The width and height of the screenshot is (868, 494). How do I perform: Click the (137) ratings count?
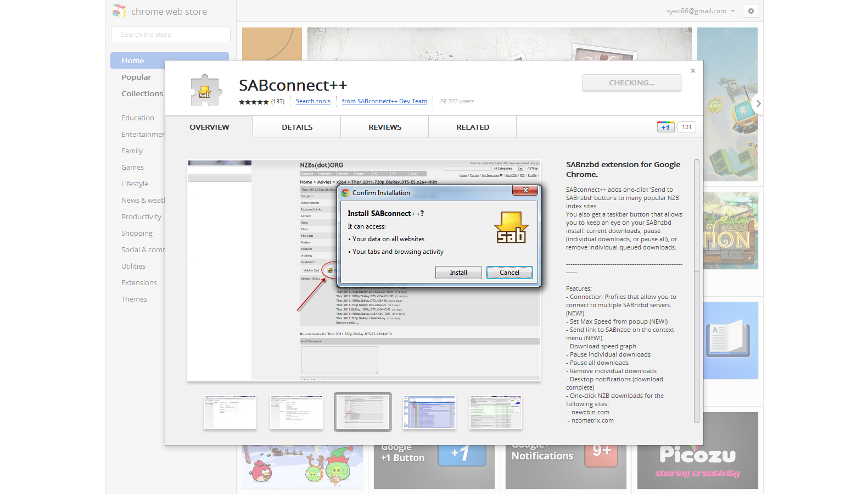(x=278, y=101)
